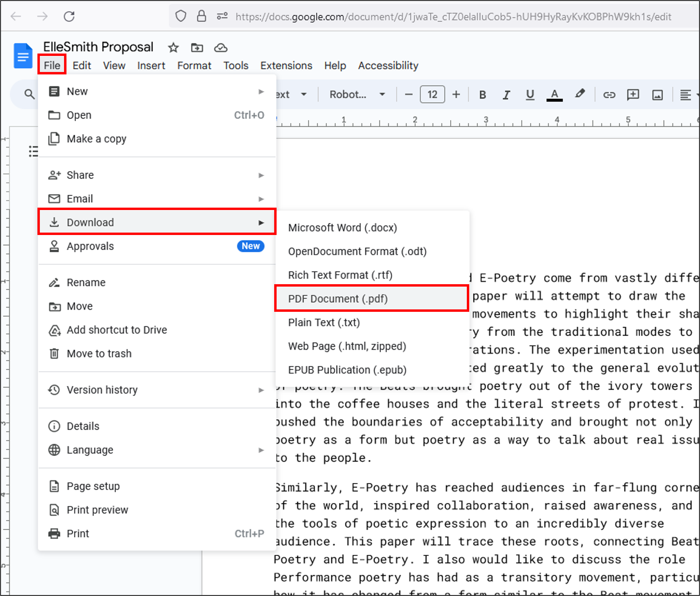700x596 pixels.
Task: Choose Make a copy from File menu
Action: click(97, 139)
